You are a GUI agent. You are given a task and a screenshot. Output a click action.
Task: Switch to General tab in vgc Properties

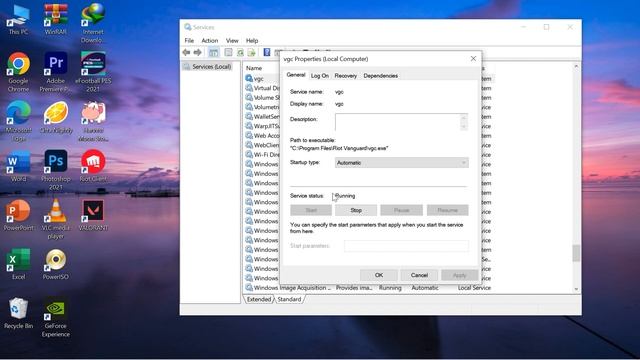pos(296,75)
